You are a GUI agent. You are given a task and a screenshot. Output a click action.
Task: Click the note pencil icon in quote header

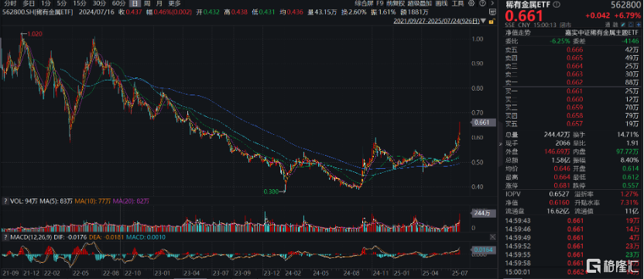[x=623, y=25]
